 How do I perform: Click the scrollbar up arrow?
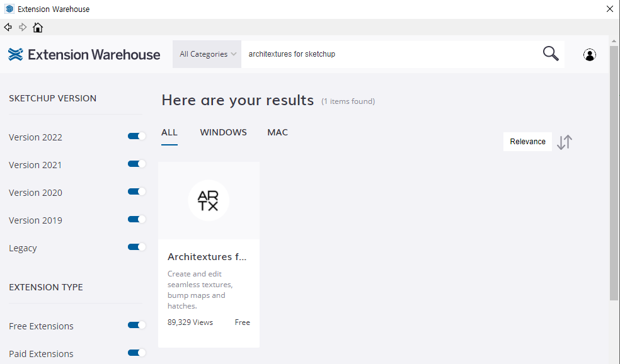pos(614,41)
